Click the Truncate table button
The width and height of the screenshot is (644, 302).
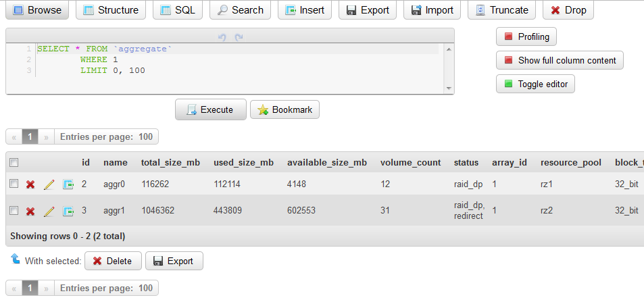501,10
